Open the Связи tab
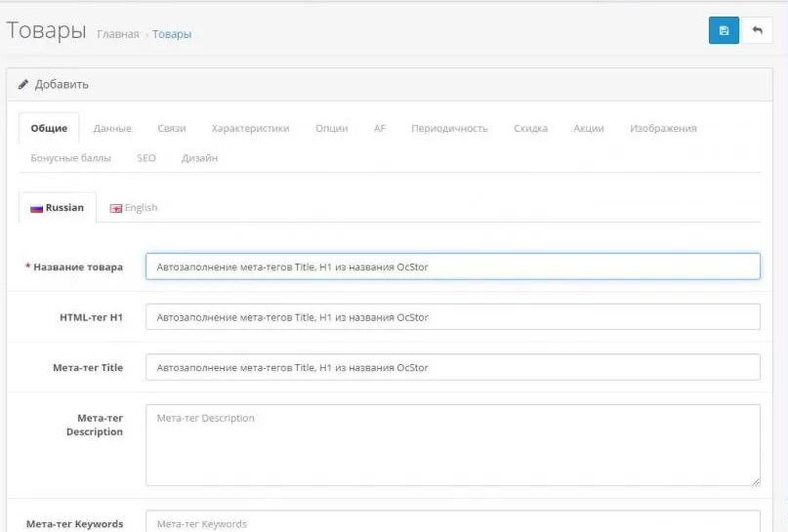 [172, 128]
